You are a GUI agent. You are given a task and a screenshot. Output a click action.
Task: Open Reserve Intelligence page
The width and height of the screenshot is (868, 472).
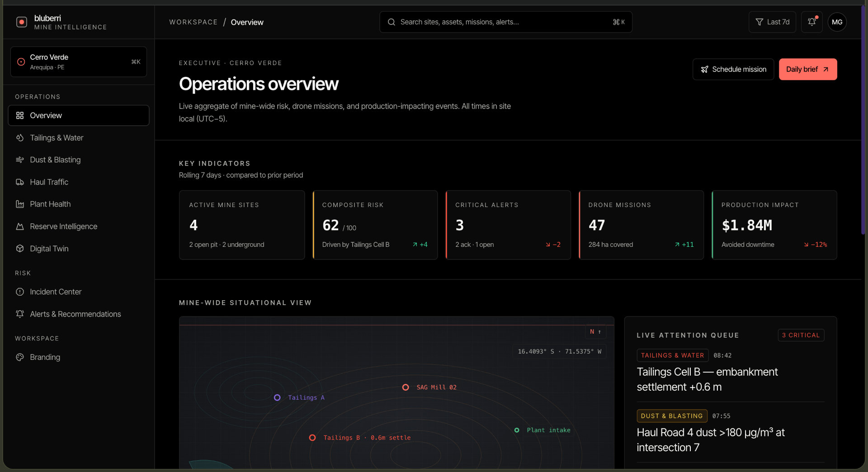(x=78, y=226)
